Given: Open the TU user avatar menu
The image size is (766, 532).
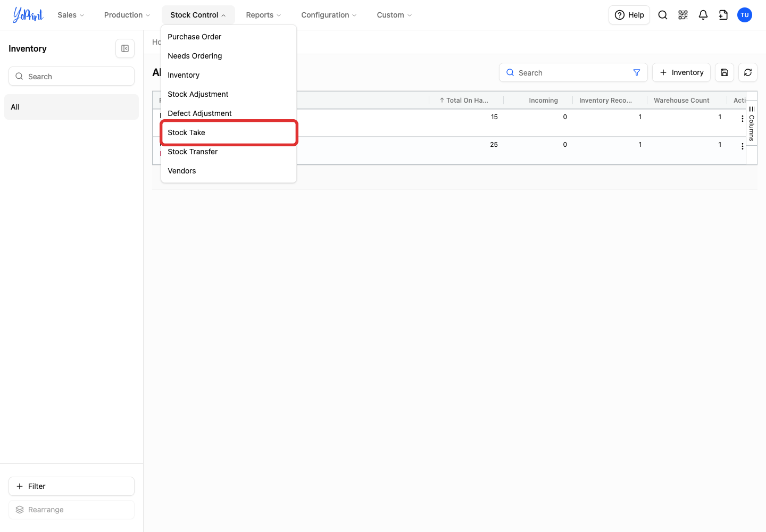Looking at the screenshot, I should click(x=745, y=15).
